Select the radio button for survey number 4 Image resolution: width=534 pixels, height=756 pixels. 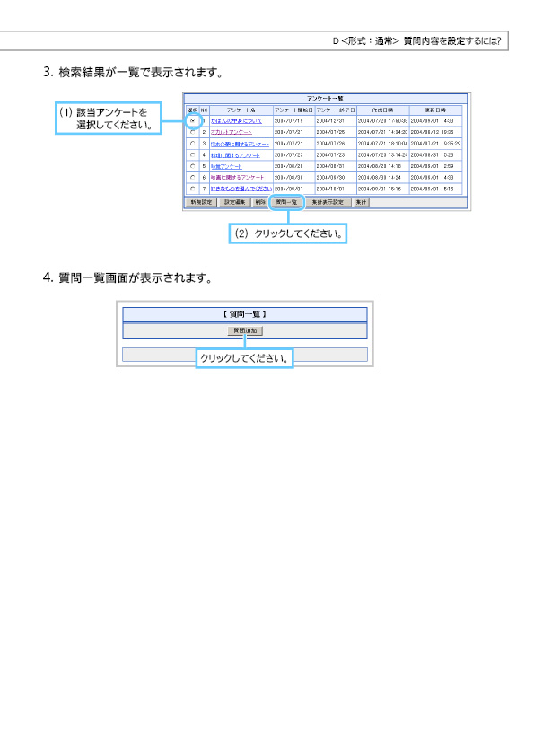tap(193, 154)
